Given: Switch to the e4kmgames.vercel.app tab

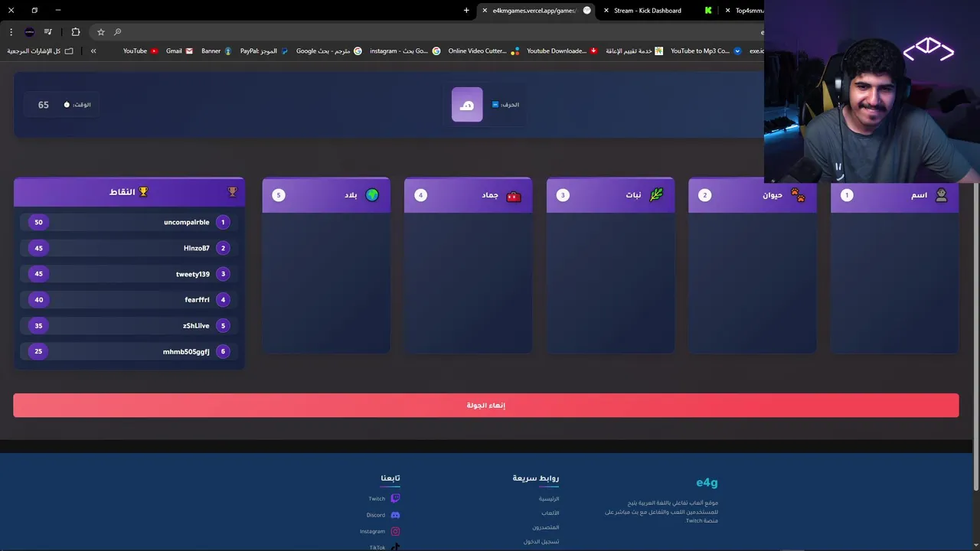Looking at the screenshot, I should tap(536, 11).
